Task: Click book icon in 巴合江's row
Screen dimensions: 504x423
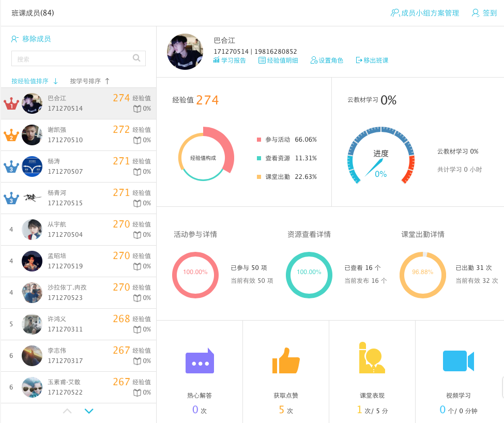Action: click(x=137, y=109)
